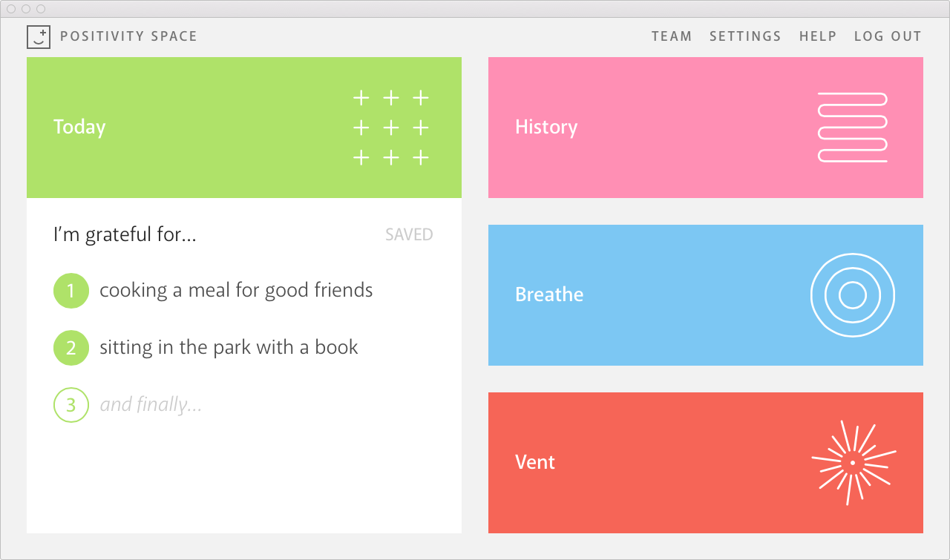The image size is (950, 560).
Task: Open the Help link
Action: (x=818, y=36)
